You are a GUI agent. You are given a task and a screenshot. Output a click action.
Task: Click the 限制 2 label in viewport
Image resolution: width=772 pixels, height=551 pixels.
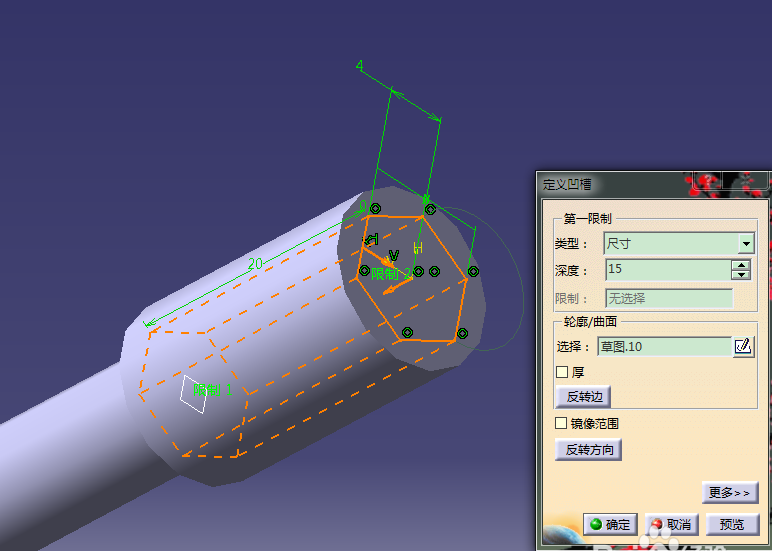tap(391, 274)
